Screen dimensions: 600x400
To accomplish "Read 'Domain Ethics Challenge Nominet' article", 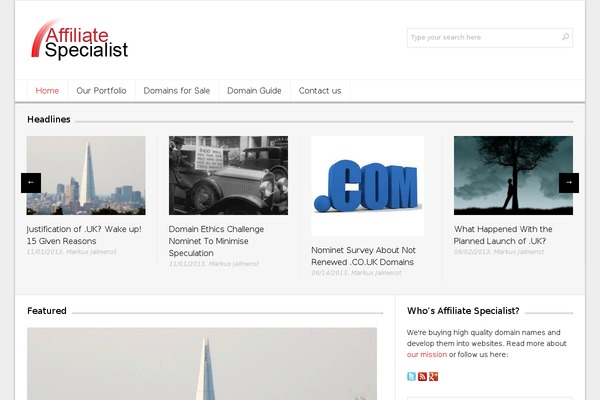I will [216, 241].
